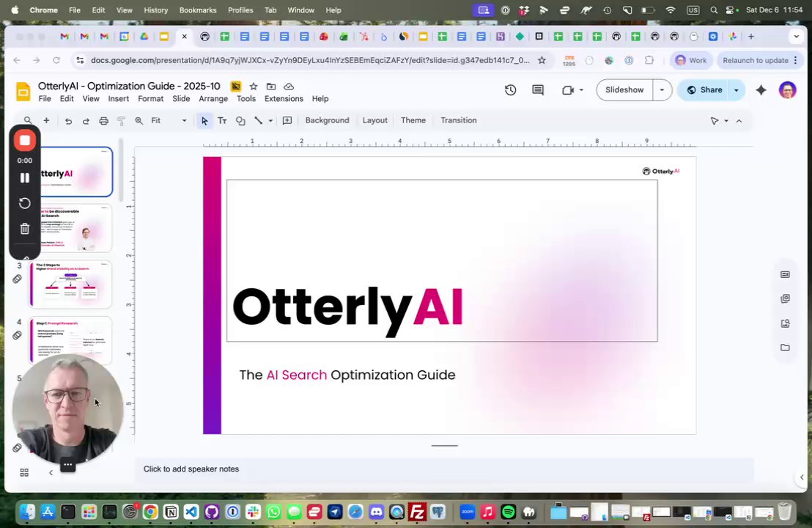Open the camera meeting dropdown arrow
Screen dimensions: 812x528
[x=581, y=89]
